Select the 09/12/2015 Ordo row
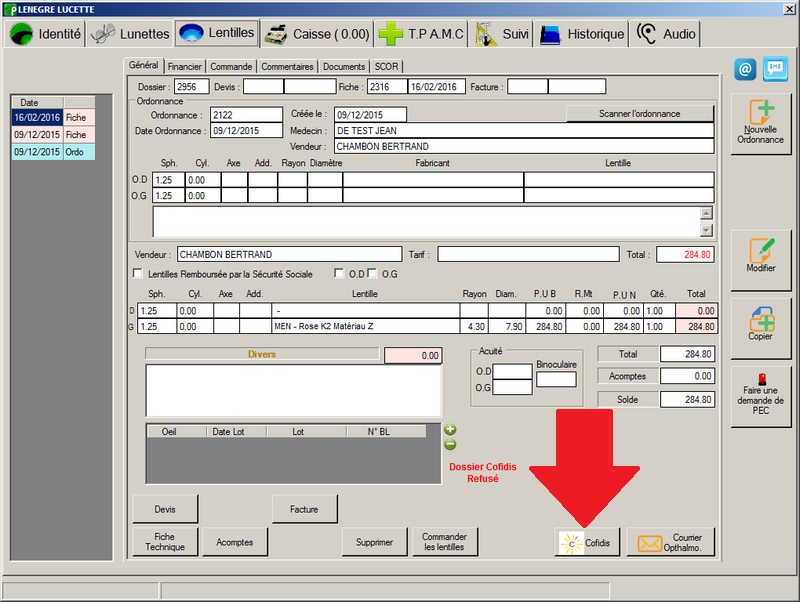The width and height of the screenshot is (800, 602). [53, 152]
